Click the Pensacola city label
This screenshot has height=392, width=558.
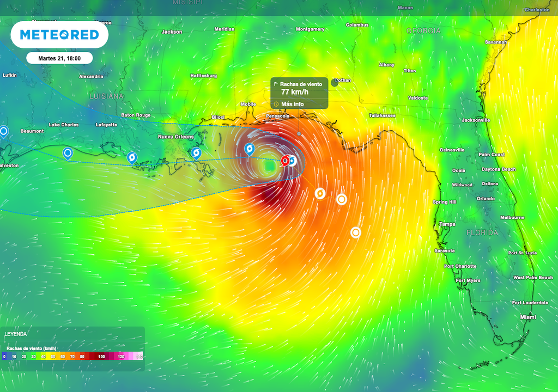(x=277, y=116)
